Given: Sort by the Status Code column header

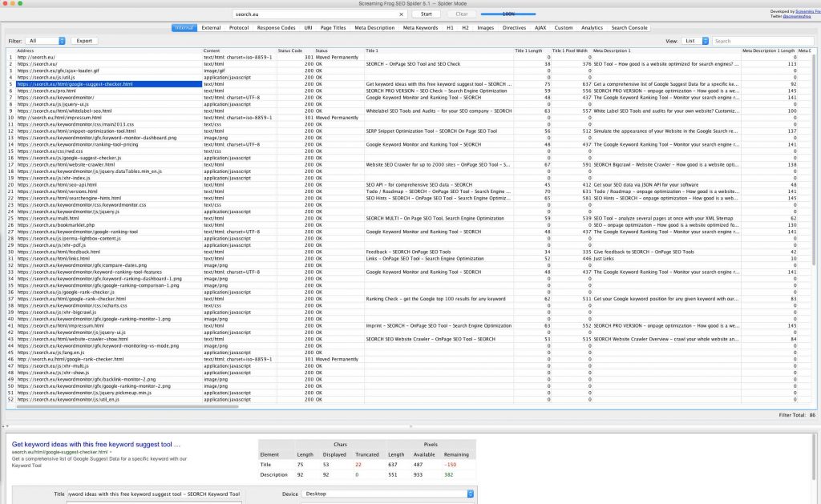Looking at the screenshot, I should [290, 50].
